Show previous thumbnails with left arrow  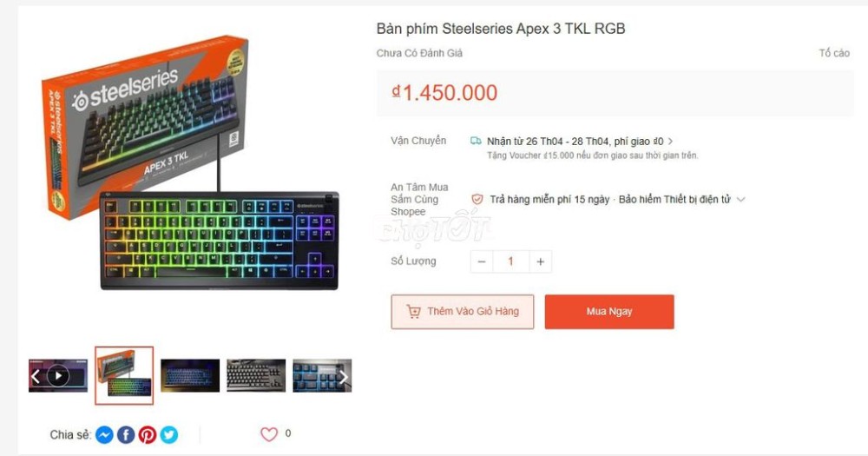35,377
